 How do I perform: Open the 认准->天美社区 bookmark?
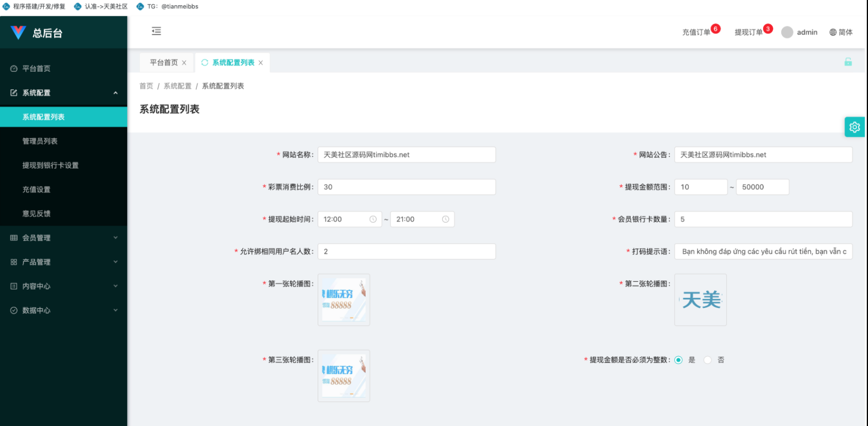pos(101,6)
